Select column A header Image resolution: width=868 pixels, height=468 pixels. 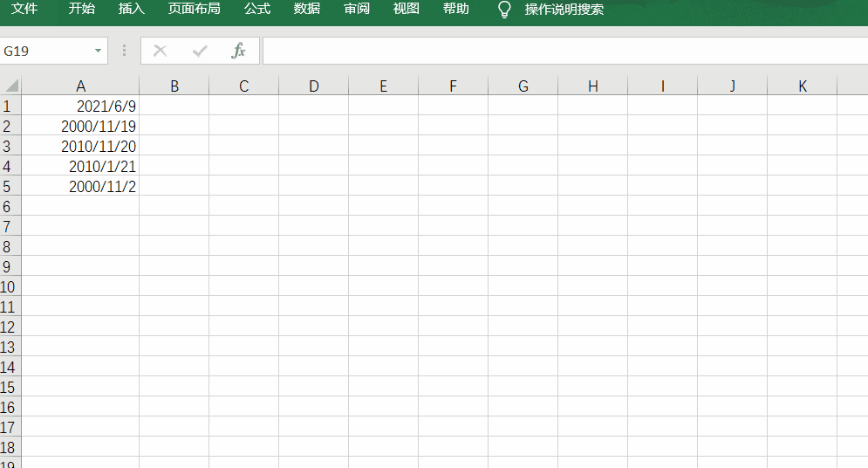coord(80,86)
